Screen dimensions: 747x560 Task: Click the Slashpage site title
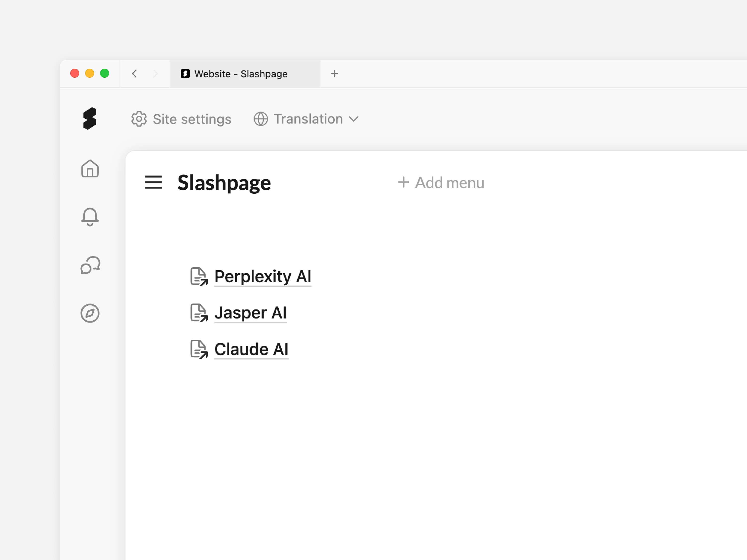click(224, 183)
